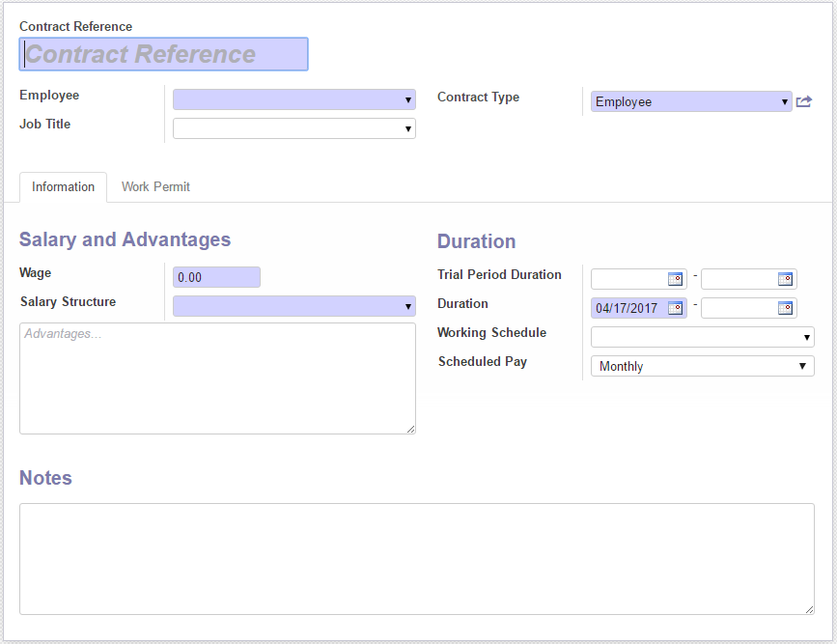Click into the Wage amount field
This screenshot has height=644, width=837.
coord(216,277)
